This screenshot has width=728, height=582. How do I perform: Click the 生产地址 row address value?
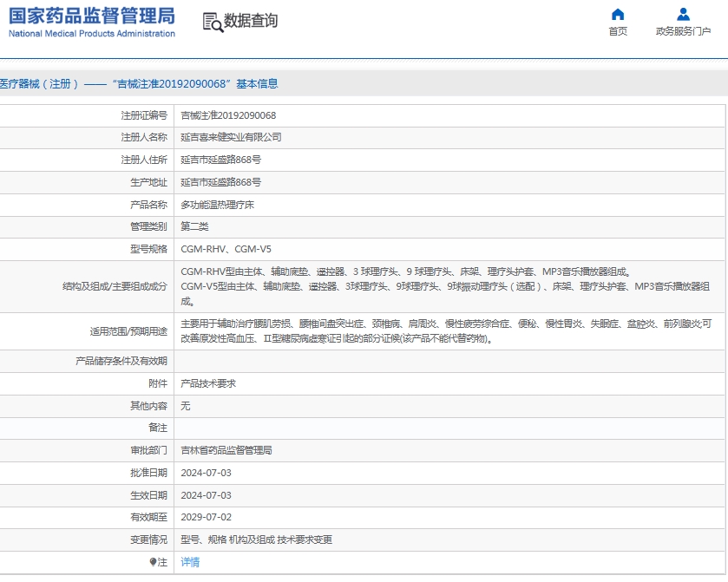coord(220,182)
